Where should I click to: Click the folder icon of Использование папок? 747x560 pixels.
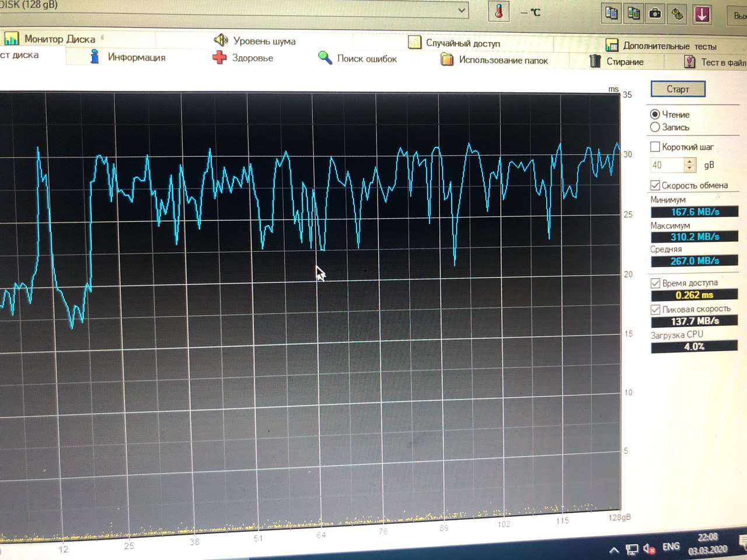448,59
